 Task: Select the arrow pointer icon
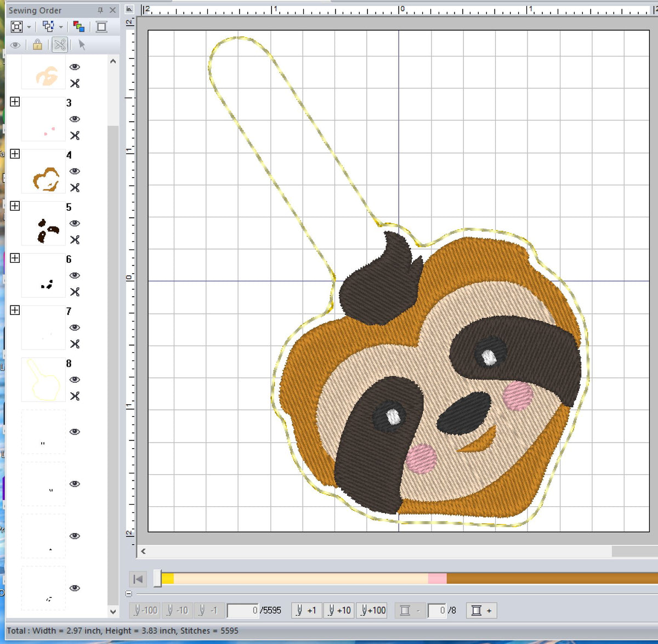coord(82,45)
